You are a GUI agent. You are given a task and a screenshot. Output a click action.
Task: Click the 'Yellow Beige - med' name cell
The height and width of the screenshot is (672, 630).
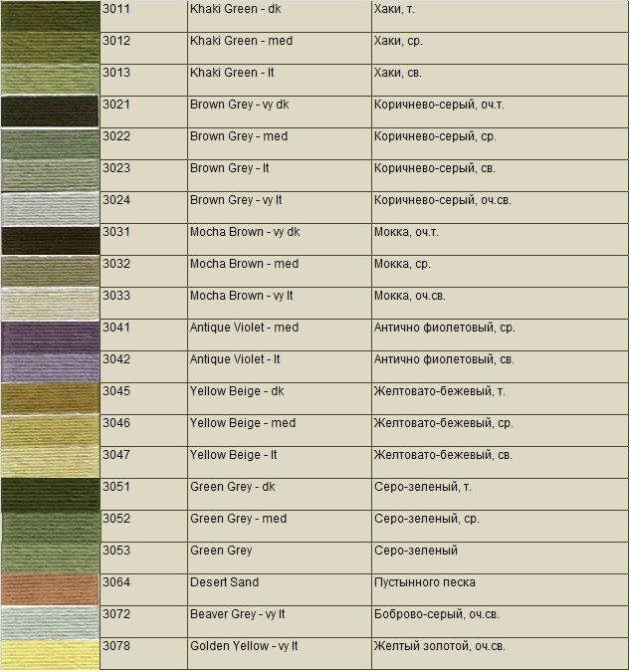point(280,431)
